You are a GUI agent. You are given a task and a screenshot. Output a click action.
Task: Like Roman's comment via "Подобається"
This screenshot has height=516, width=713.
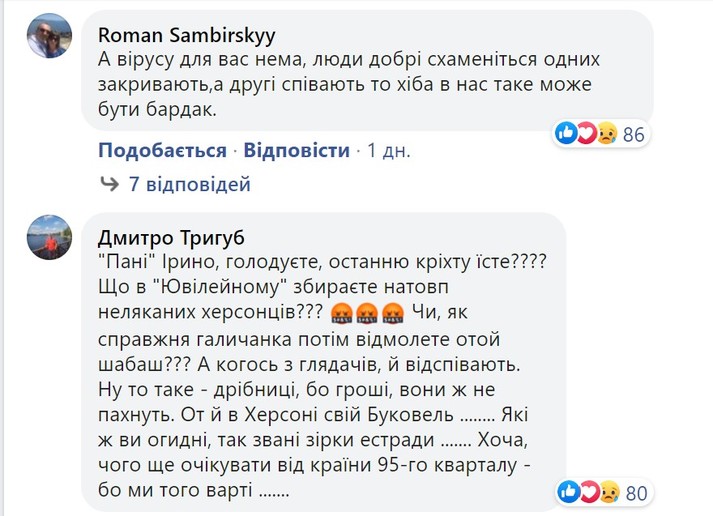(162, 151)
